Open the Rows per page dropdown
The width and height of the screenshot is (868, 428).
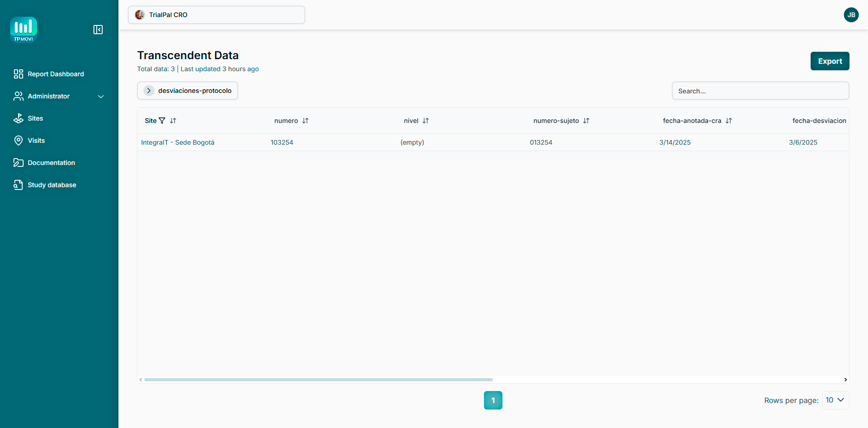point(835,400)
